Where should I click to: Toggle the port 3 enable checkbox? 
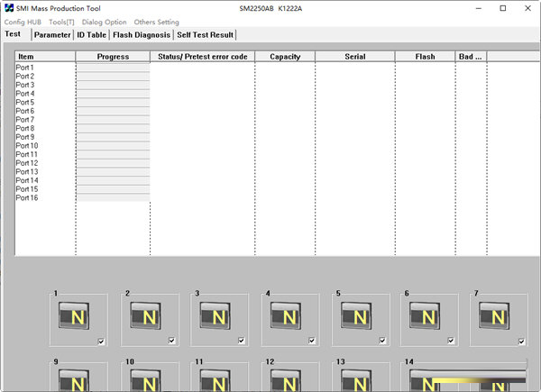point(242,341)
